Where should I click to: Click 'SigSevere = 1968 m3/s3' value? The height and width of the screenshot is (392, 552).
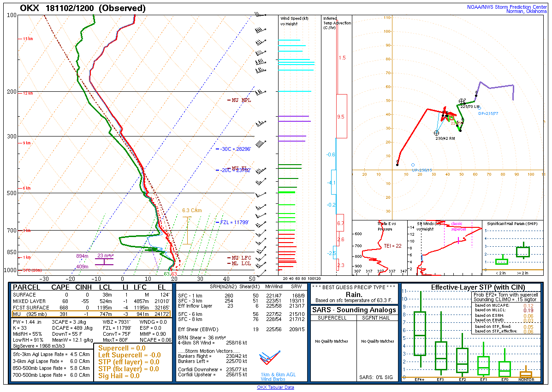[39, 346]
